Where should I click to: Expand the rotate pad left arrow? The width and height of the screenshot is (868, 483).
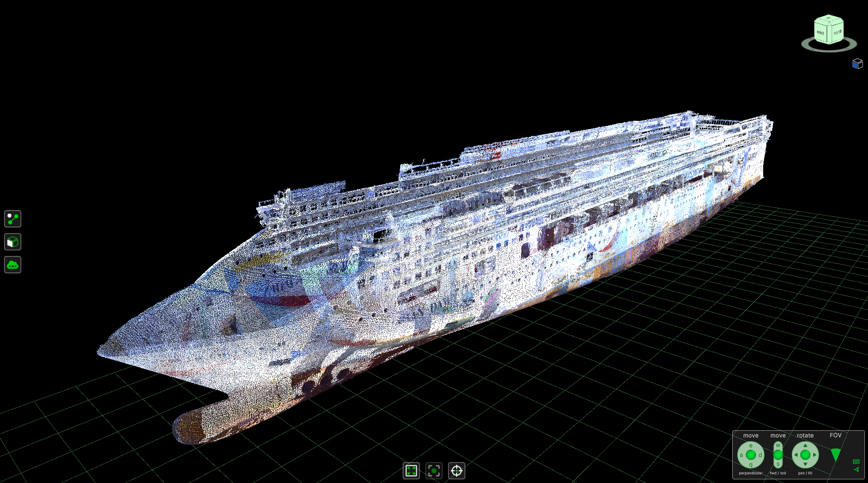[x=796, y=455]
